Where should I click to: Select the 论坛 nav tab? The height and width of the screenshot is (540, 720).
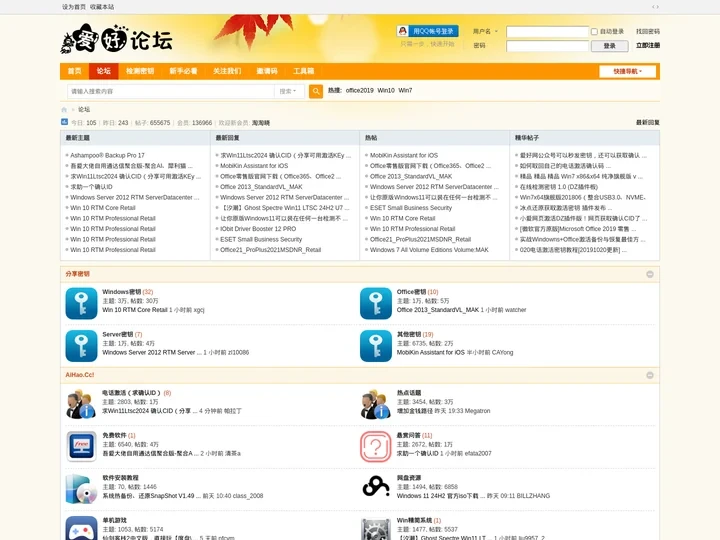pos(104,71)
